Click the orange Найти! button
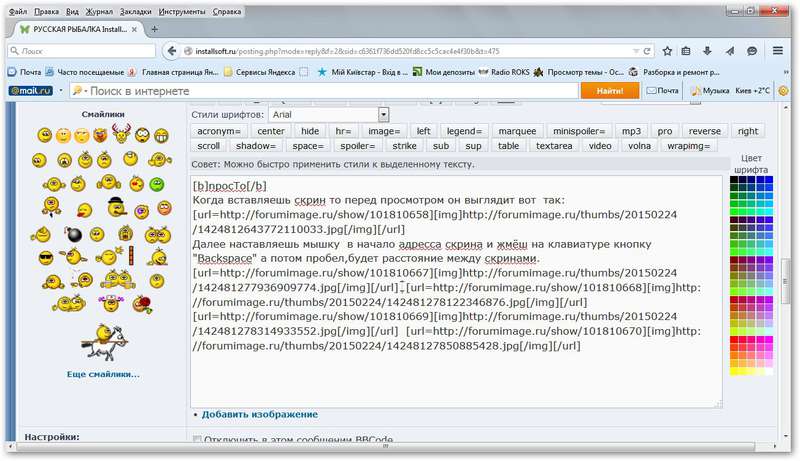Viewport: 800px width, 461px height. pyautogui.click(x=610, y=91)
